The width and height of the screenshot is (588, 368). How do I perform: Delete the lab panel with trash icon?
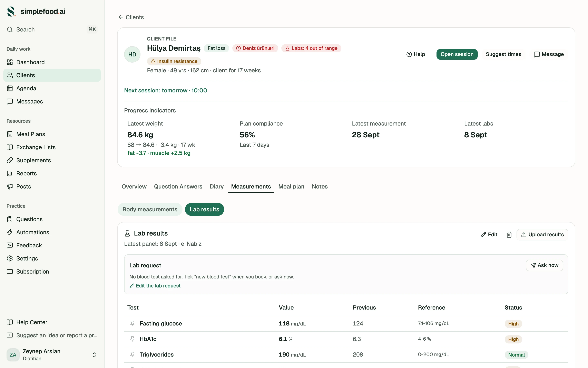509,235
